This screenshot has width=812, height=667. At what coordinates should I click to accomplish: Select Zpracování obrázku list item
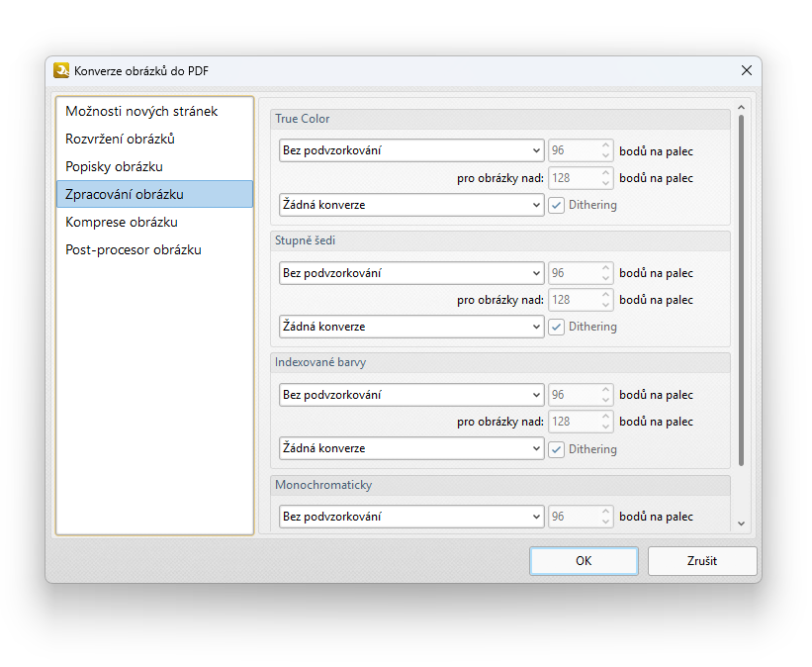pyautogui.click(x=154, y=194)
